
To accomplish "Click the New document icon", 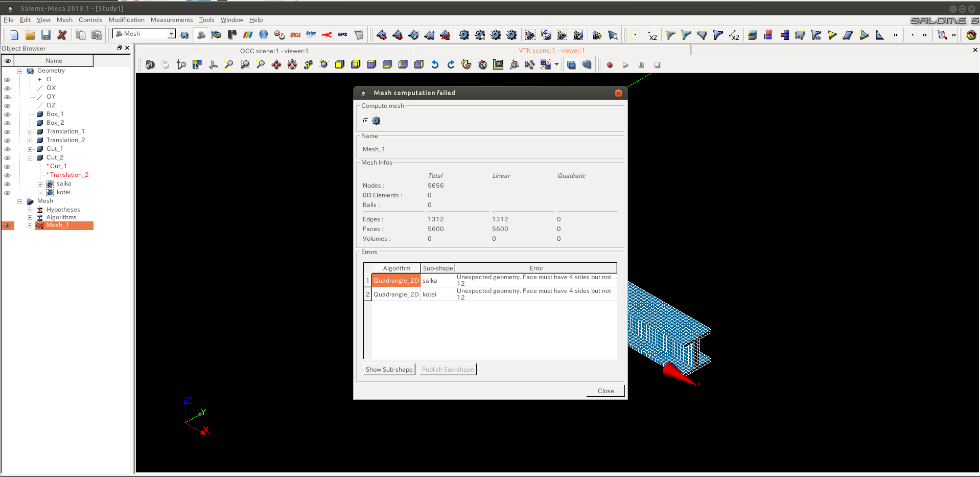I will pos(14,35).
